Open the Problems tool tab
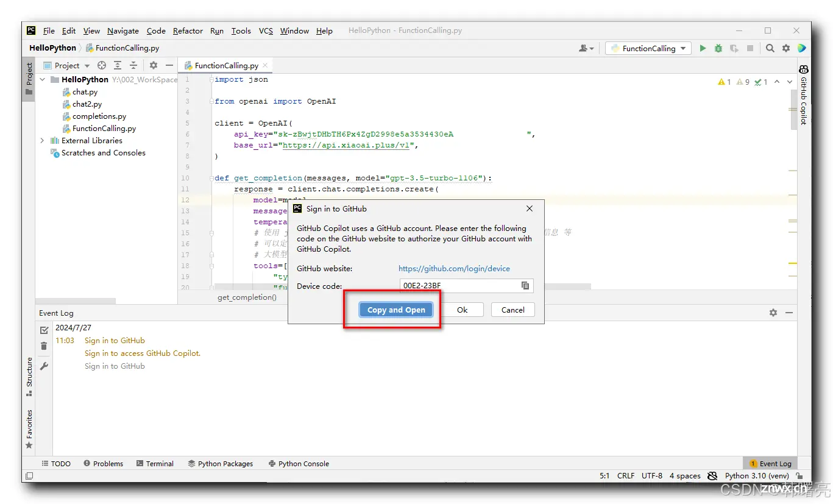This screenshot has width=833, height=504. pyautogui.click(x=103, y=464)
